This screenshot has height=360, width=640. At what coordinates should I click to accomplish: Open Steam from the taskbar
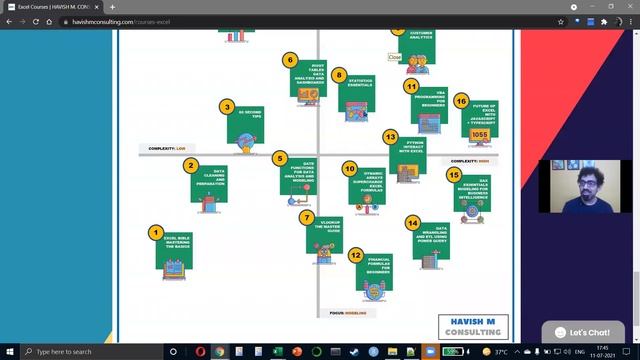tap(354, 351)
